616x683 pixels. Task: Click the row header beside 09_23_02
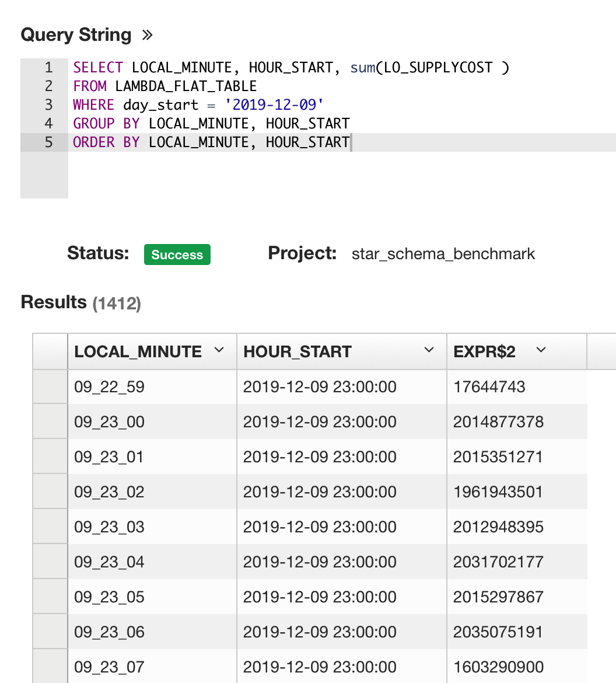pyautogui.click(x=50, y=492)
